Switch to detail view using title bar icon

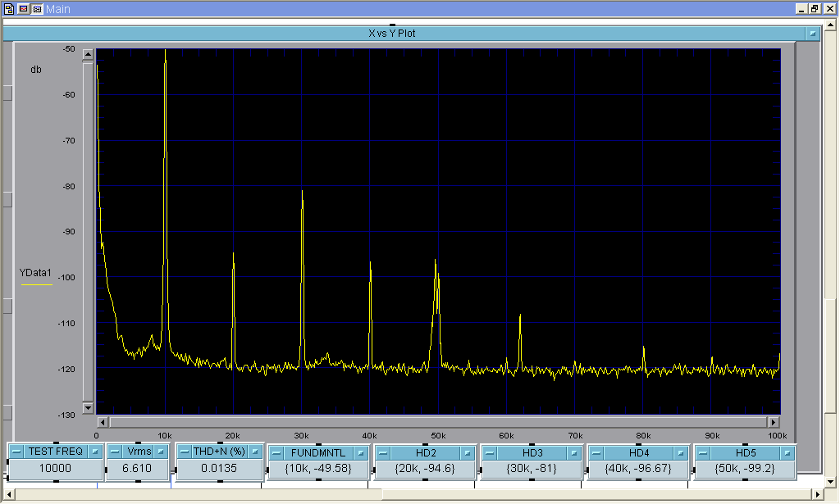(x=37, y=8)
